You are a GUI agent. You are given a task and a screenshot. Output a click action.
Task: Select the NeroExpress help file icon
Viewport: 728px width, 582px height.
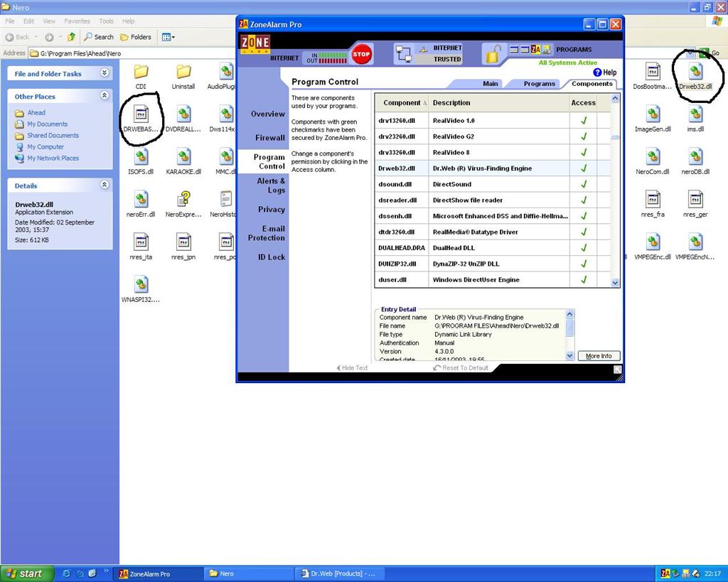coord(183,200)
